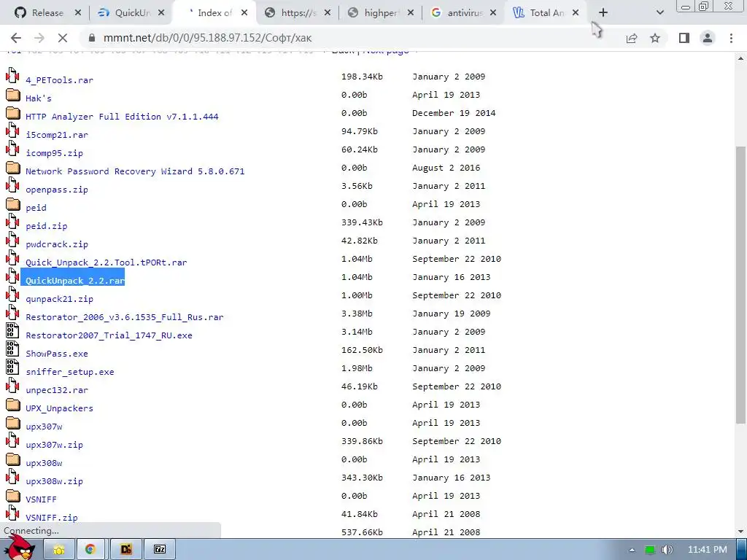Click the archive icon beside i5comp21.rar
This screenshot has width=747, height=560.
(13, 131)
